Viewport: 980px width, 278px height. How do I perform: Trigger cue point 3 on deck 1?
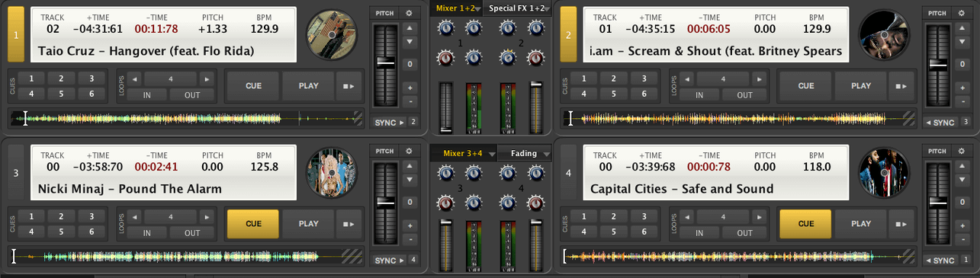click(91, 78)
